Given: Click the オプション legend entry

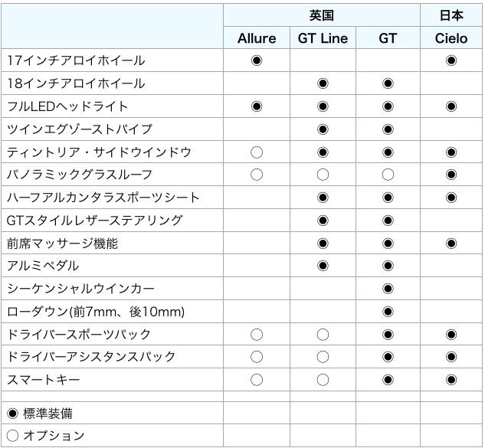Looking at the screenshot, I should pyautogui.click(x=45, y=436).
